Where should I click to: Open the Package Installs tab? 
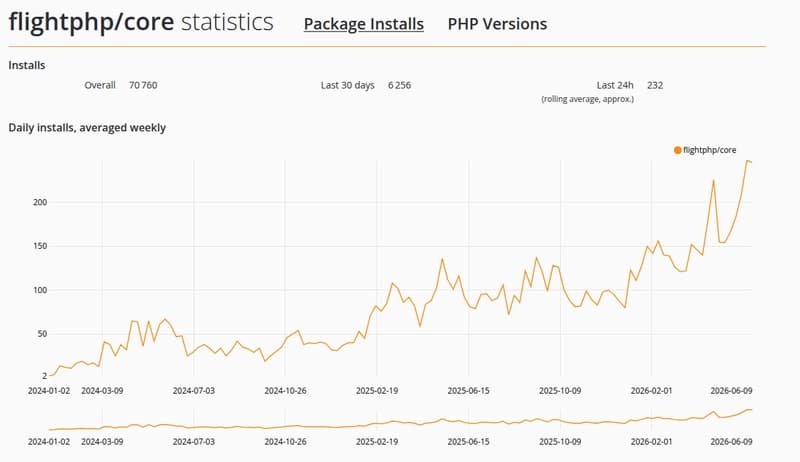coord(364,24)
